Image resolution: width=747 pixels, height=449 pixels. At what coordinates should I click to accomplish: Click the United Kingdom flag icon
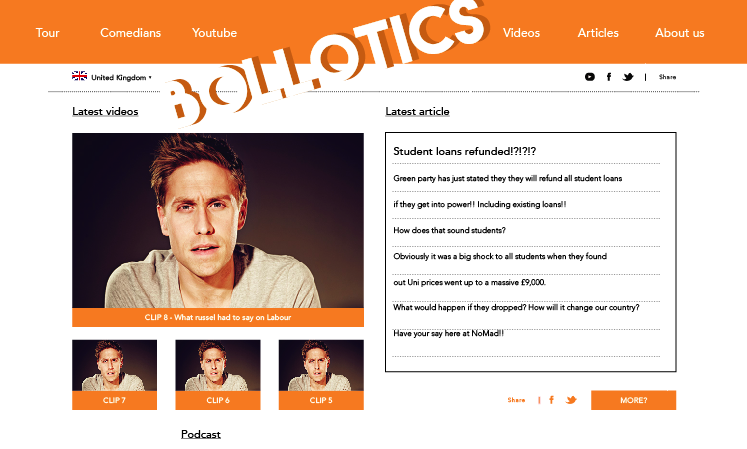point(79,76)
